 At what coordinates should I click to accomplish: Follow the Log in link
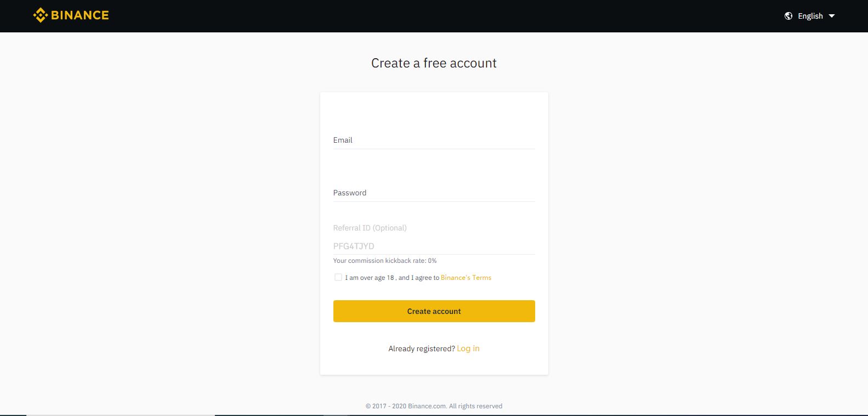coord(468,348)
